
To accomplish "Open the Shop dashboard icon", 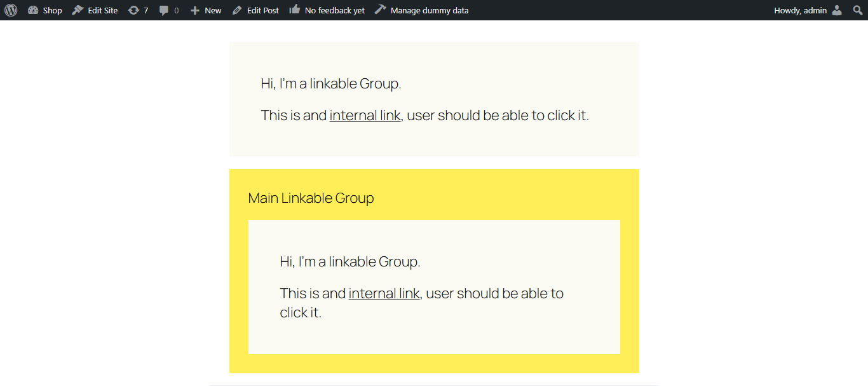I will [x=33, y=10].
